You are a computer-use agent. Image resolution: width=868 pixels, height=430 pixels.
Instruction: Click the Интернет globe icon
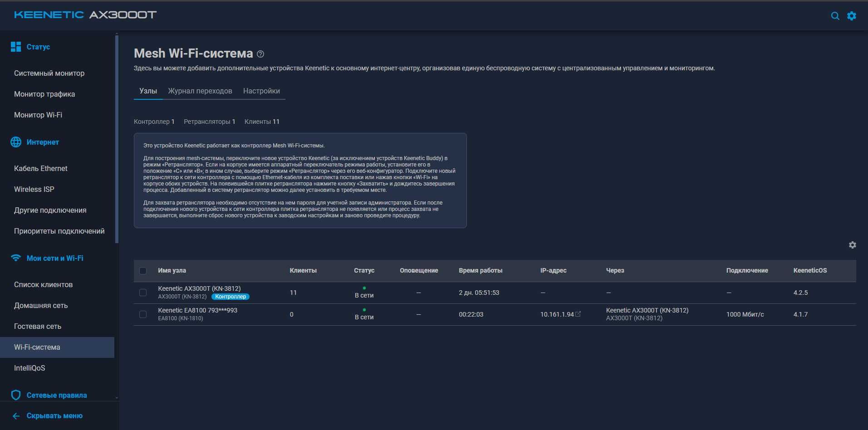coord(16,142)
